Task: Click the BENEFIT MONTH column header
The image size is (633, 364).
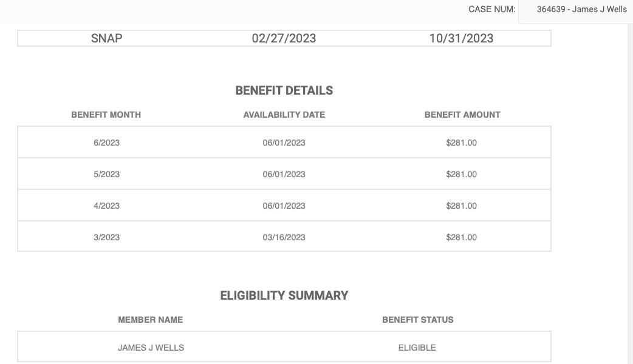Action: coord(106,115)
